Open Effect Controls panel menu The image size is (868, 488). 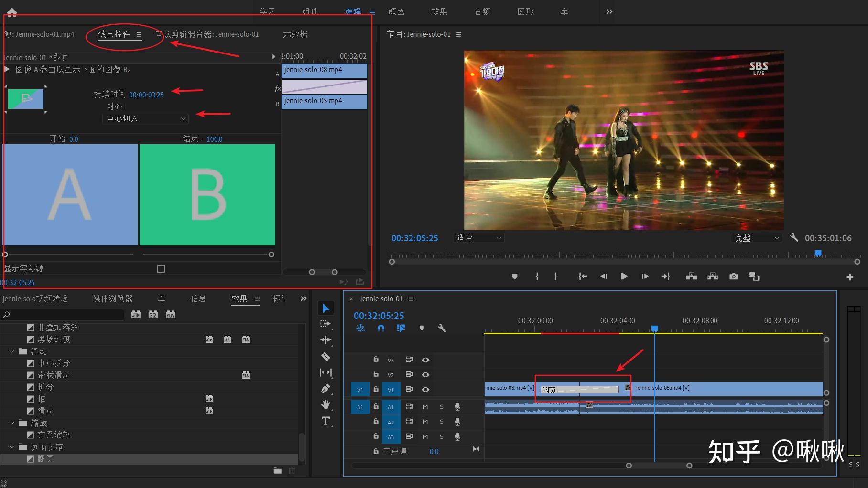point(139,34)
